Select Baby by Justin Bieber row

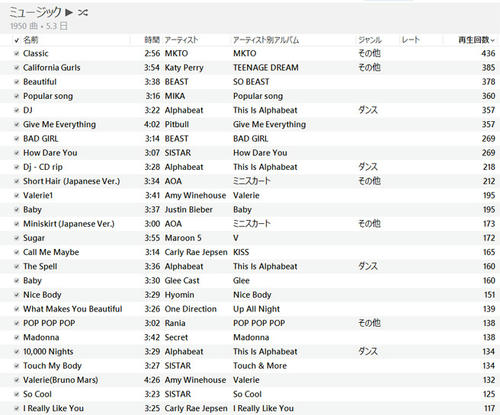coord(250,210)
